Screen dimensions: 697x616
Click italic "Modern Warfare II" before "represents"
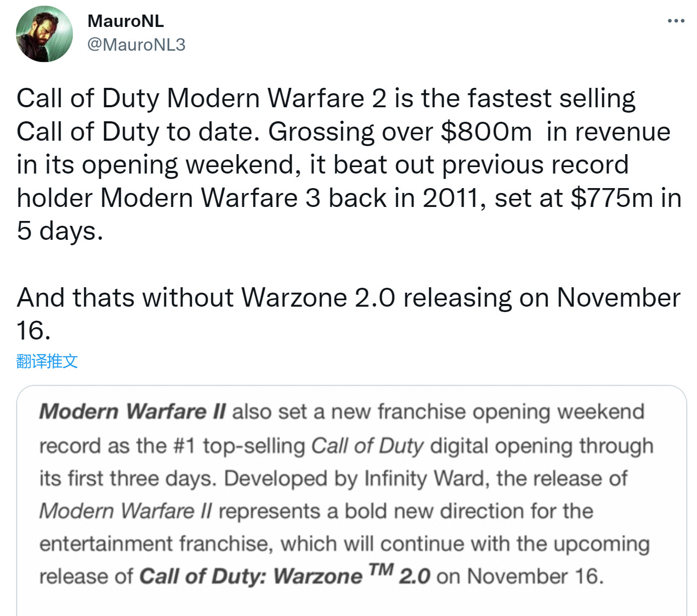tap(126, 511)
